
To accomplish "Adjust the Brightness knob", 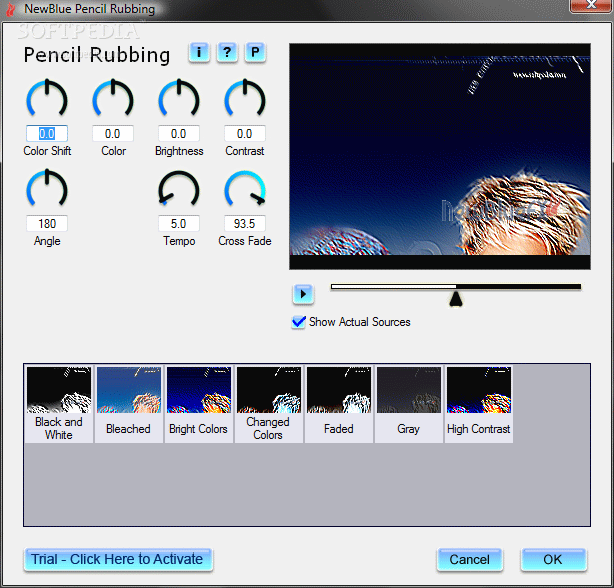I will (x=179, y=99).
